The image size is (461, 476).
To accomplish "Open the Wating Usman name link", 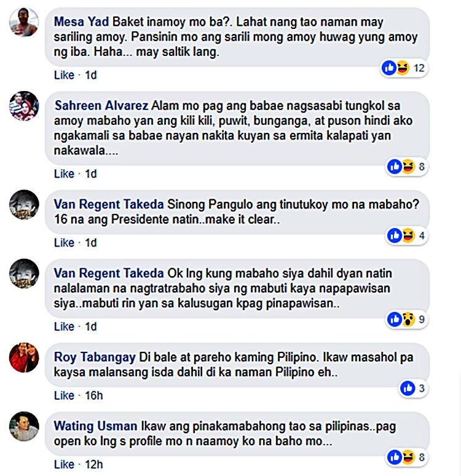I will coord(96,426).
